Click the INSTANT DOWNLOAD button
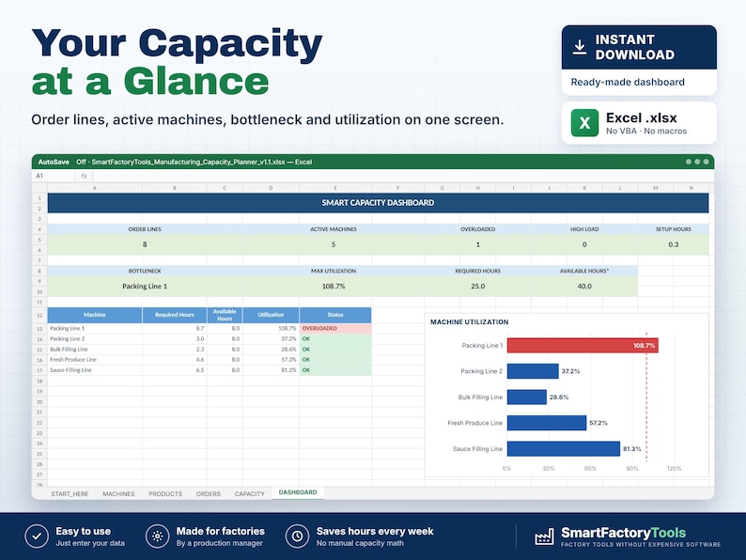 click(x=639, y=47)
